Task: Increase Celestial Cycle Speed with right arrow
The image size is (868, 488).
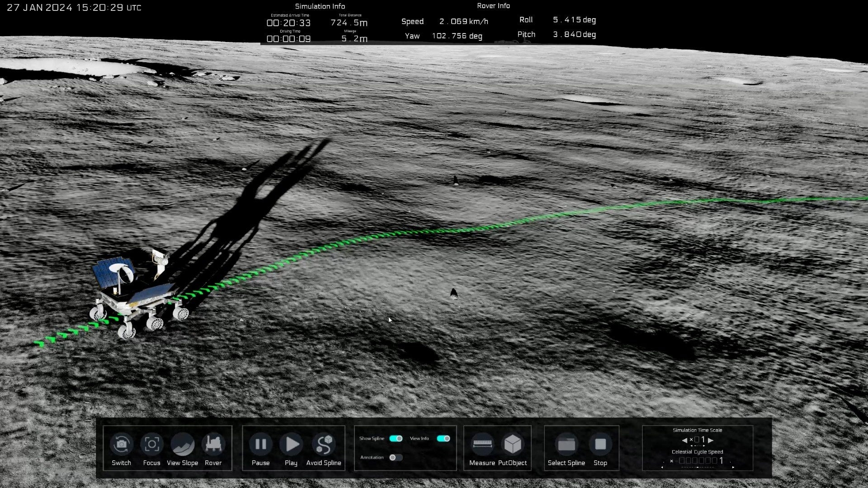Action: click(x=733, y=467)
